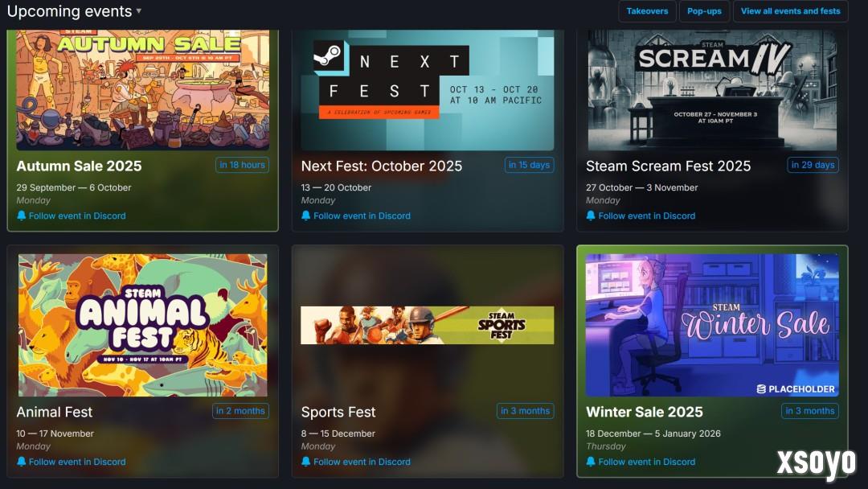Image resolution: width=868 pixels, height=489 pixels.
Task: Click the 'in 29 days' countdown badge
Action: 813,165
